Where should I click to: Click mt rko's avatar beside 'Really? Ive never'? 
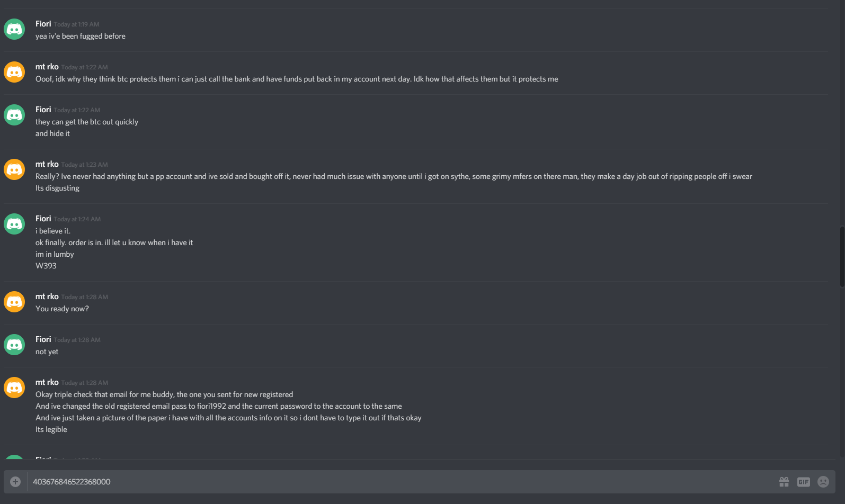click(x=14, y=169)
